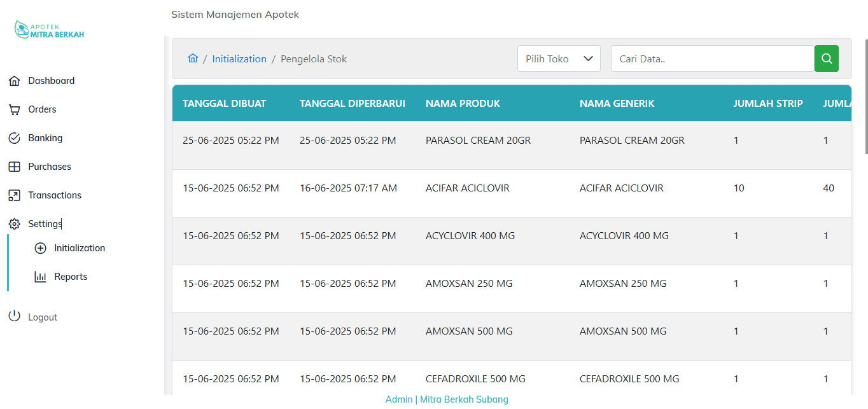Click the Orders cart icon
This screenshot has width=868, height=409.
tap(14, 109)
